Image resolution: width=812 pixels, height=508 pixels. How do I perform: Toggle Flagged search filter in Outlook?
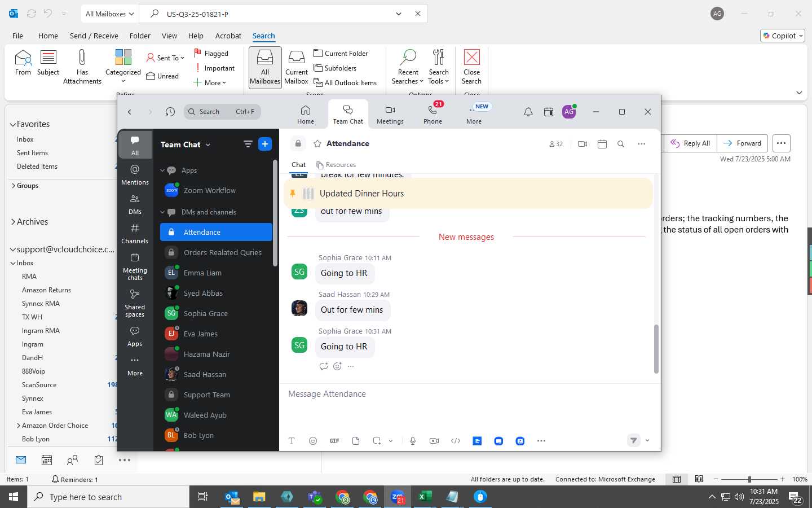[x=211, y=53]
